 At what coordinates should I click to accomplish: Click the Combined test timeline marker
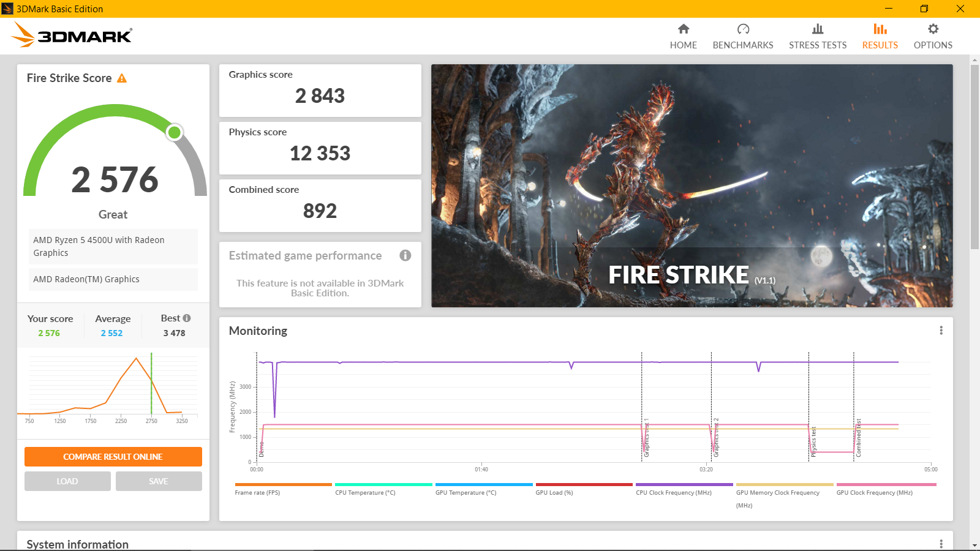tap(858, 438)
